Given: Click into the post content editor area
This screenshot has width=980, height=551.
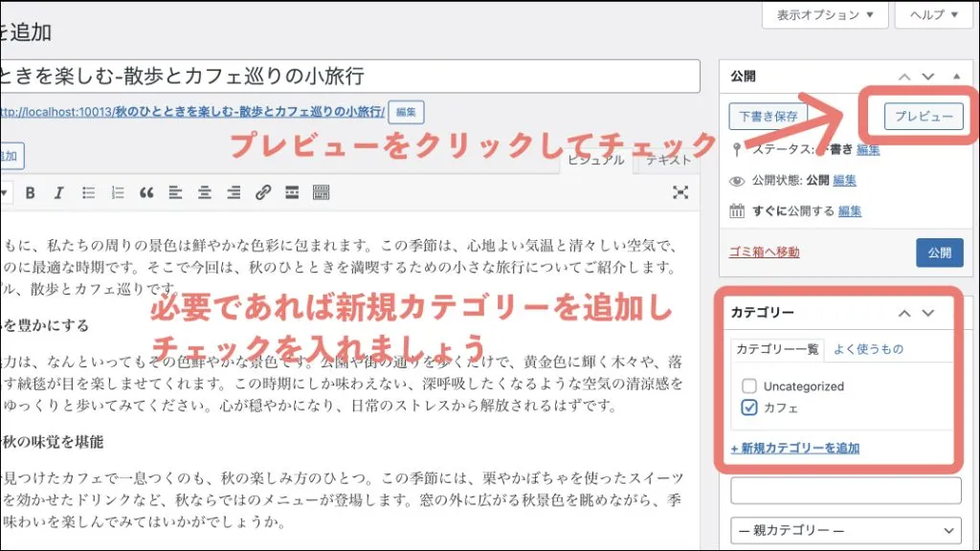Looking at the screenshot, I should click(348, 381).
